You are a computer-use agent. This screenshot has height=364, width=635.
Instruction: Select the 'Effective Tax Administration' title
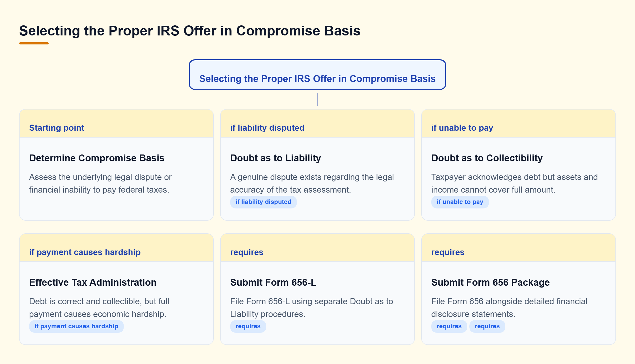pos(93,282)
